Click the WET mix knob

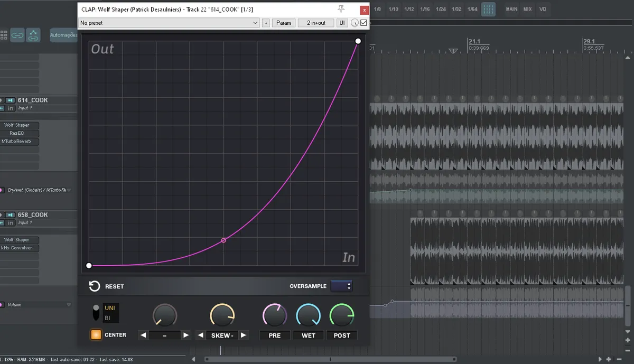click(309, 315)
